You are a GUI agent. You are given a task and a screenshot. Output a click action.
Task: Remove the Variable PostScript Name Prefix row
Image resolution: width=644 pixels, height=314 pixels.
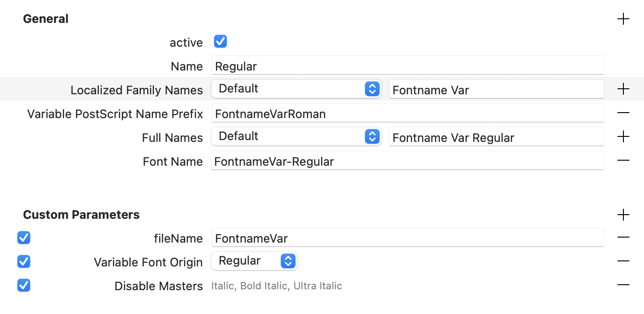tap(623, 113)
